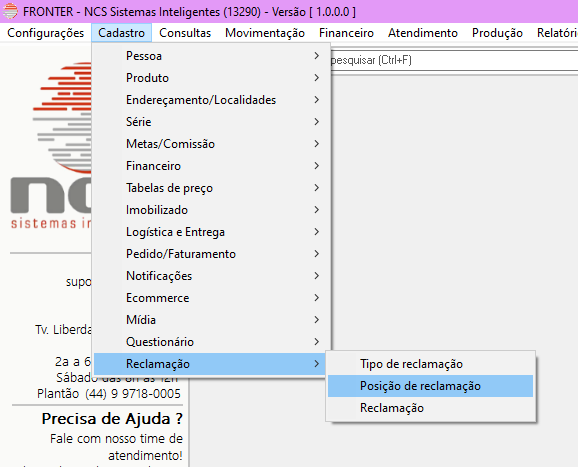The image size is (578, 467).
Task: Open the Configurações menu
Action: click(x=45, y=33)
